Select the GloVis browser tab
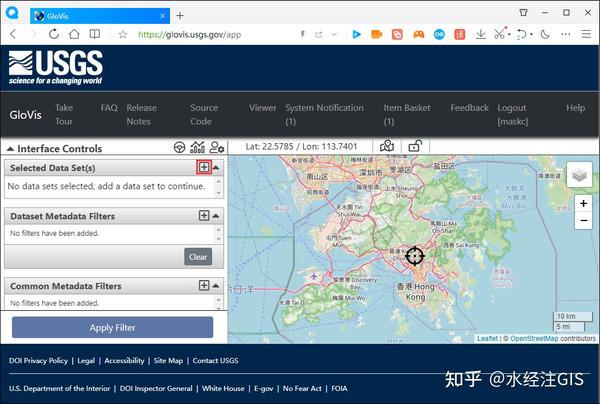 point(100,16)
